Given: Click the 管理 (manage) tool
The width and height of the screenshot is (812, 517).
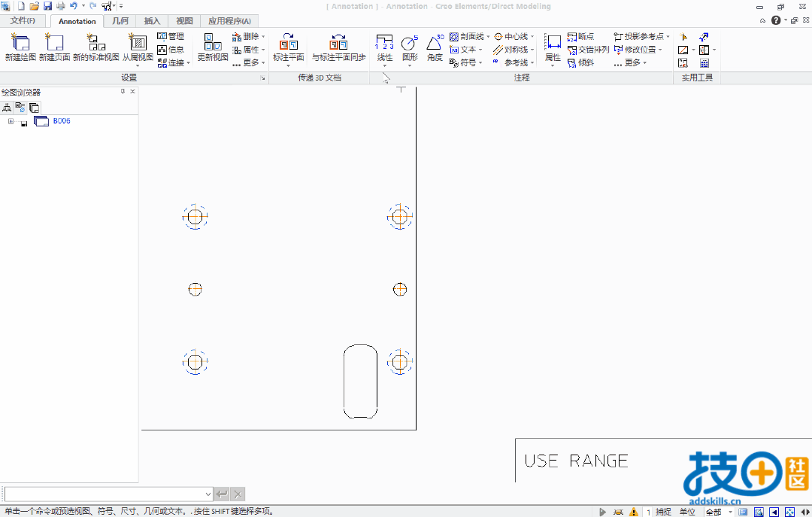Looking at the screenshot, I should [171, 36].
